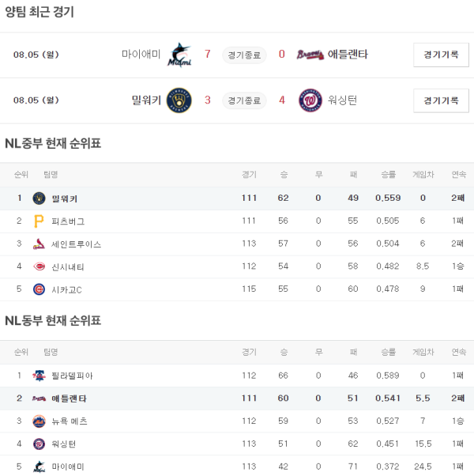Click the Atlanta Braves logo in recent games
The width and height of the screenshot is (474, 476).
tap(308, 55)
